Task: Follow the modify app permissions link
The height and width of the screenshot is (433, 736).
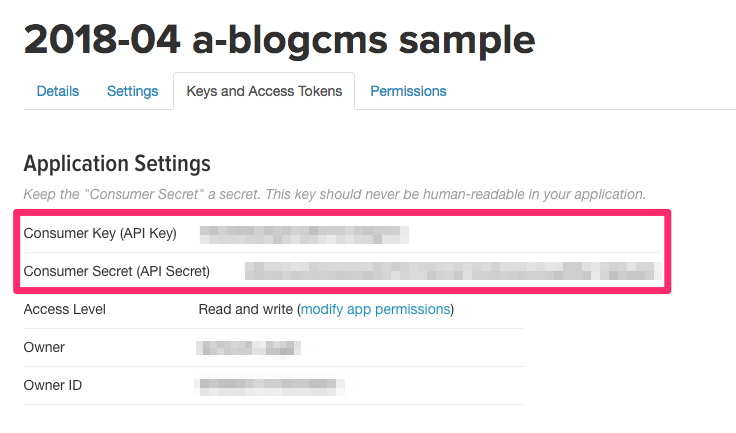Action: 375,309
